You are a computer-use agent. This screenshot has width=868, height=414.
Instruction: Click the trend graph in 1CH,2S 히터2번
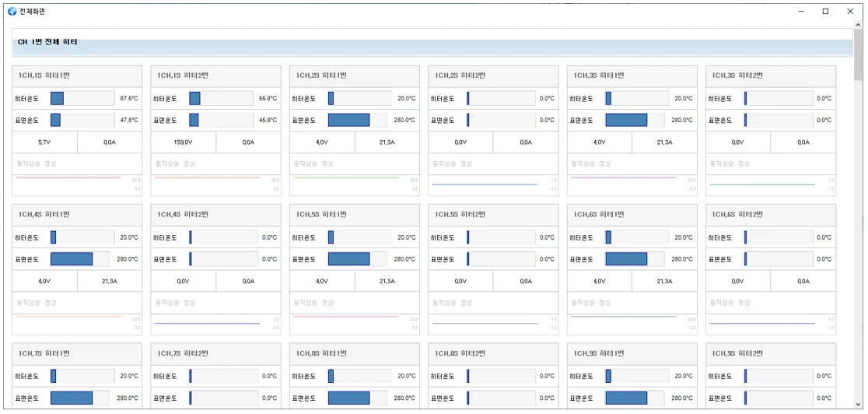point(493,185)
